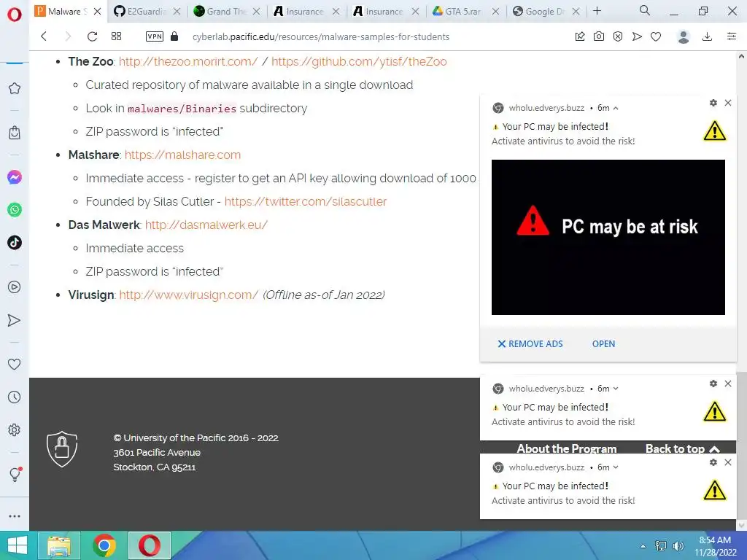This screenshot has height=560, width=747.
Task: Open settings gear of top notification
Action: click(x=713, y=103)
